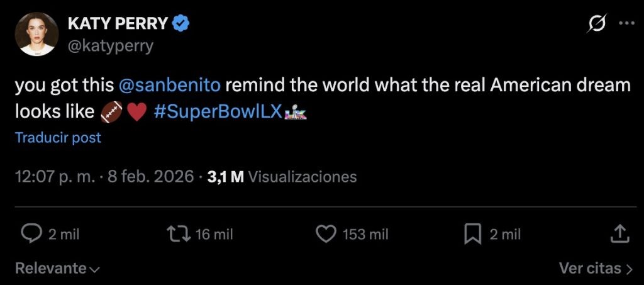The width and height of the screenshot is (644, 285).
Task: Open the three-dot more options menu
Action: point(626,24)
